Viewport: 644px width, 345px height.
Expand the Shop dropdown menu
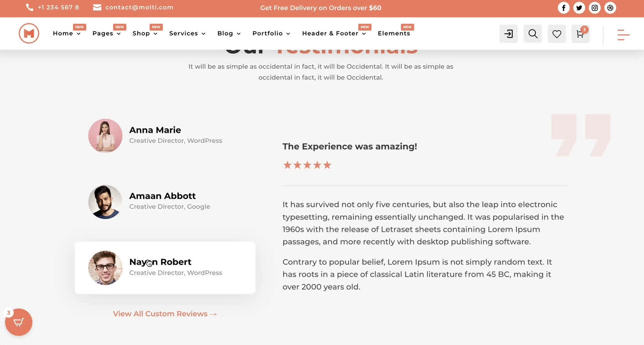click(x=145, y=33)
